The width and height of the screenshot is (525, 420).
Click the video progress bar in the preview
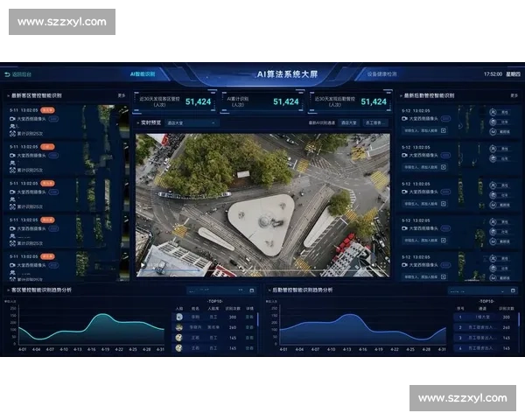coord(261,270)
